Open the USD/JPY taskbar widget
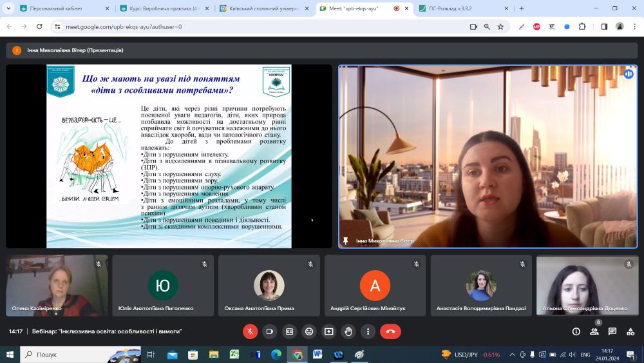Viewport: 644px width, 363px height. point(471,355)
